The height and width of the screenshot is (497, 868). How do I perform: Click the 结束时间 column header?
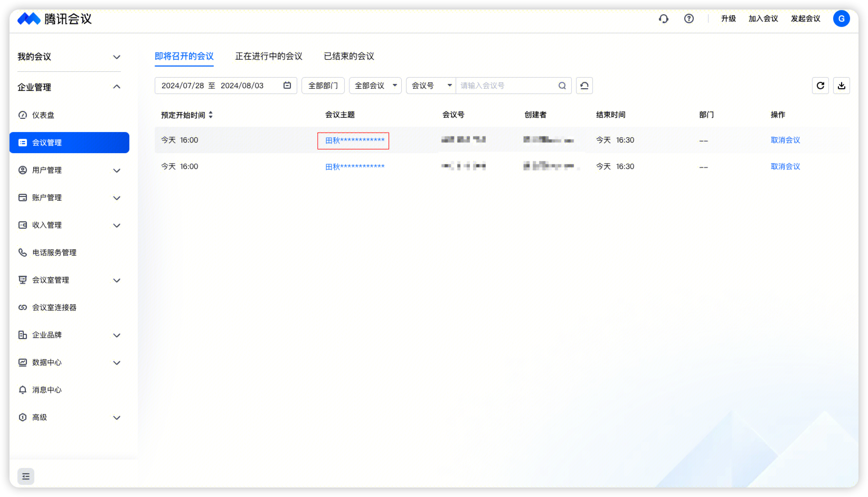pyautogui.click(x=611, y=115)
